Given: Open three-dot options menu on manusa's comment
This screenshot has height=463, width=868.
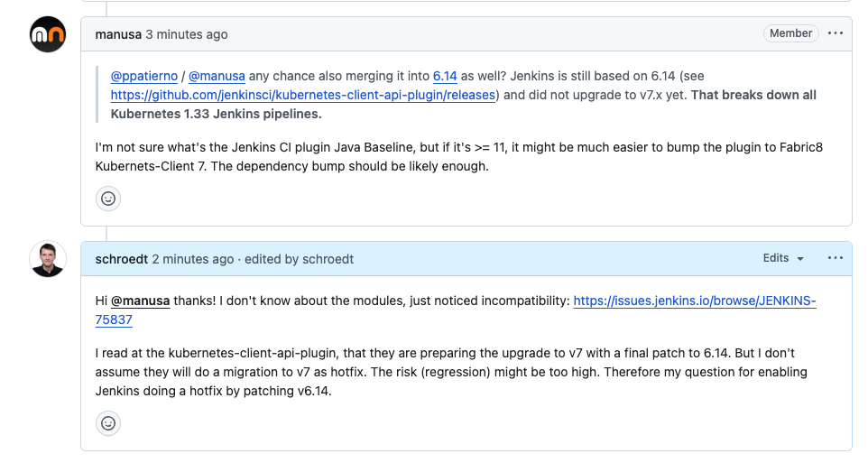Looking at the screenshot, I should [836, 33].
